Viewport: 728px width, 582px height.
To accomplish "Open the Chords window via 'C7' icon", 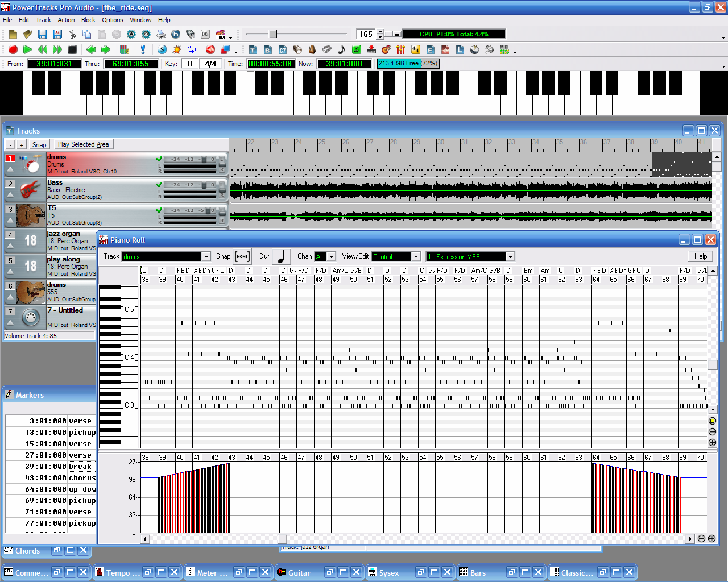I will click(283, 50).
